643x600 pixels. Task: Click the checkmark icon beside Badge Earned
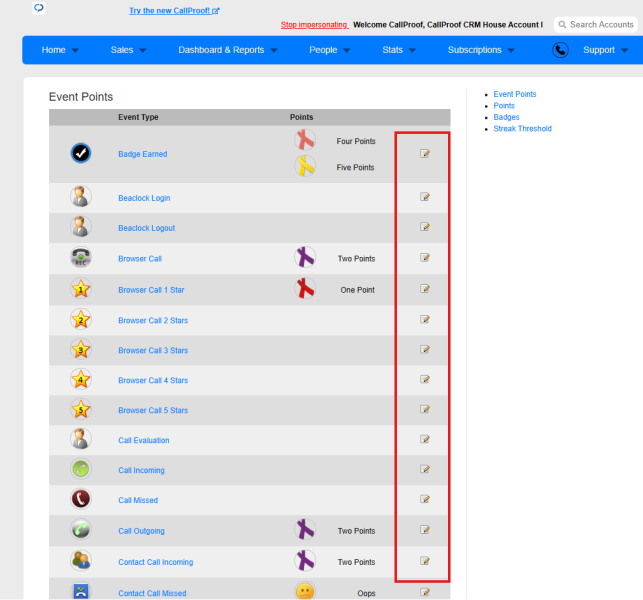coord(81,153)
